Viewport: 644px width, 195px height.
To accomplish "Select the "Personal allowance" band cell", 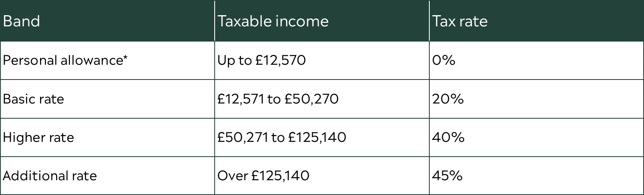I will 62,60.
